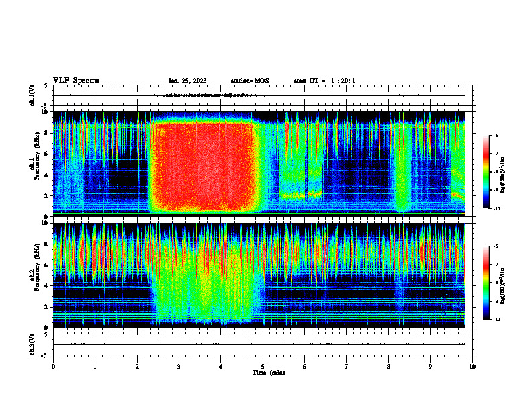Click the ch.1 color bar log(PSD) label
This screenshot has width=532, height=411.
tap(503, 175)
